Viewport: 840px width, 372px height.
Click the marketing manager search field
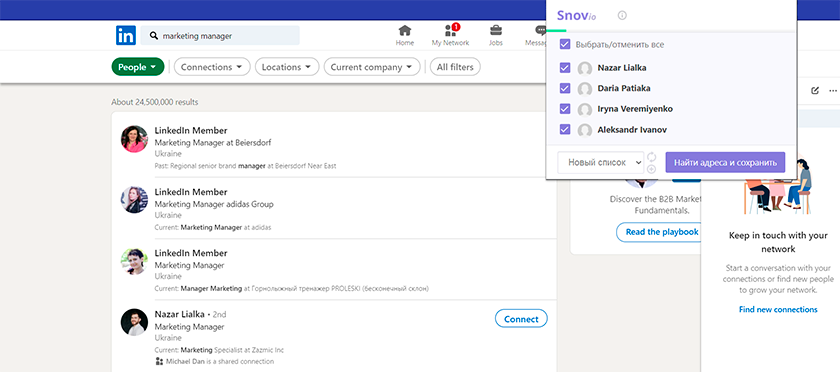pos(220,35)
